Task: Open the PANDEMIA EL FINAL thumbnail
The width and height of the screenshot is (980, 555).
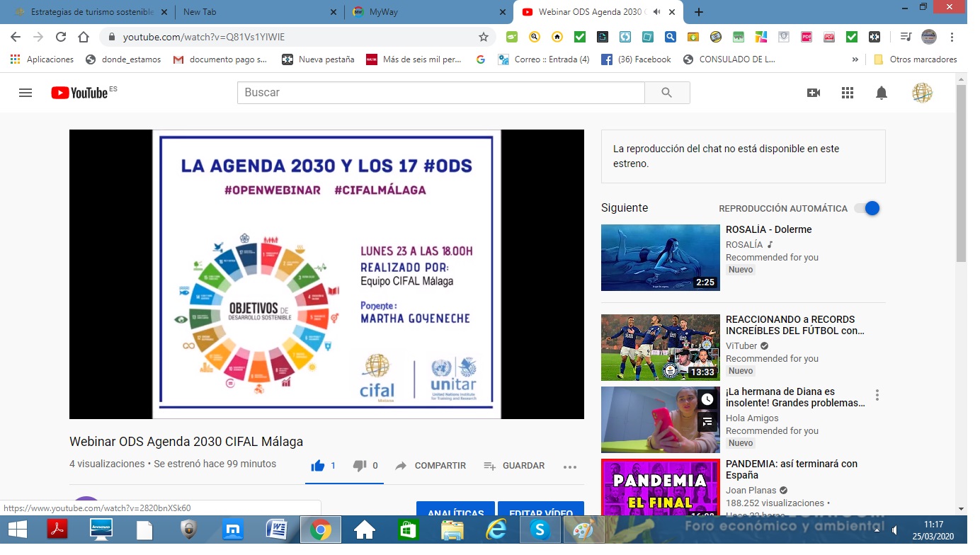Action: tap(661, 488)
